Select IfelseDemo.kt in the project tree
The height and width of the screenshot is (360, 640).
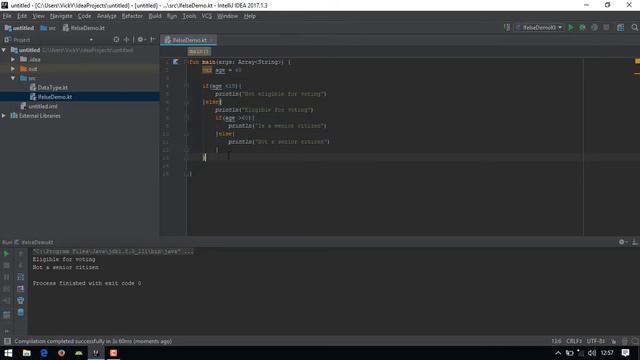(x=55, y=97)
